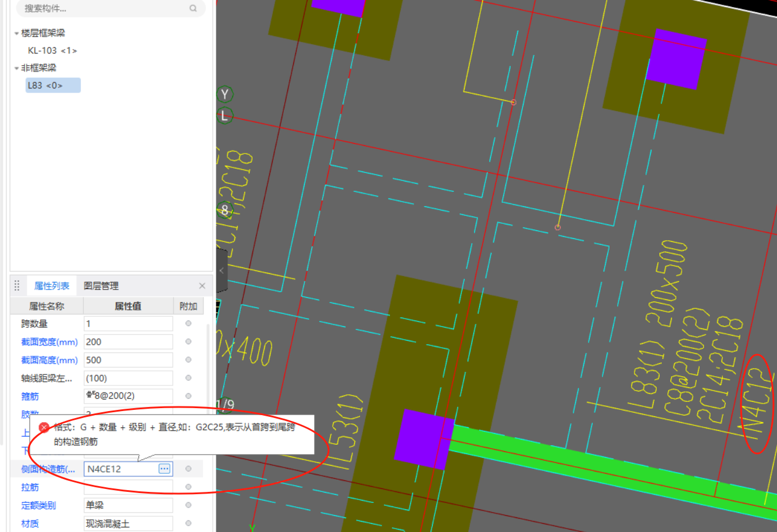Close the property list panel
Viewport: 777px width, 532px height.
pos(202,285)
